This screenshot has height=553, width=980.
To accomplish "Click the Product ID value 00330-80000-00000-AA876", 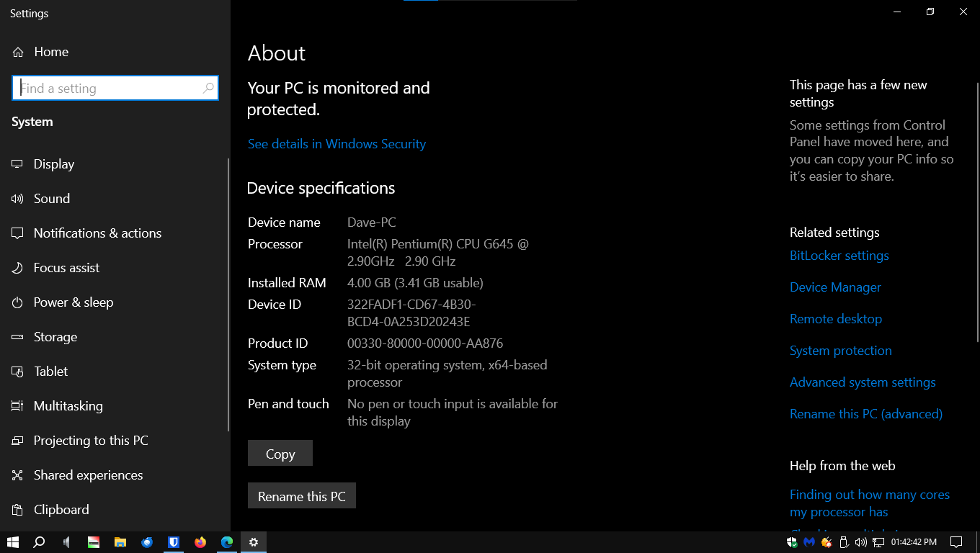I will [425, 343].
